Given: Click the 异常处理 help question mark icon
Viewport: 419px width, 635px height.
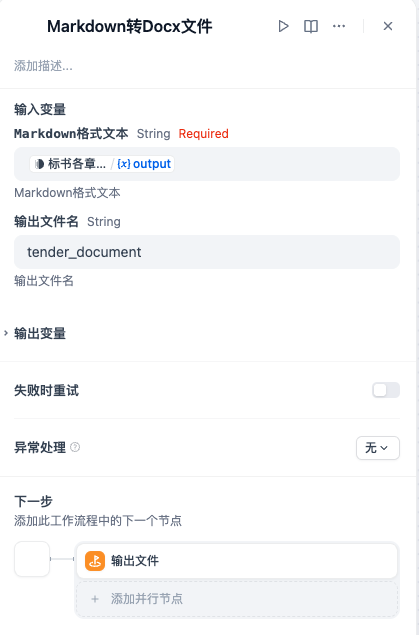Looking at the screenshot, I should [75, 447].
